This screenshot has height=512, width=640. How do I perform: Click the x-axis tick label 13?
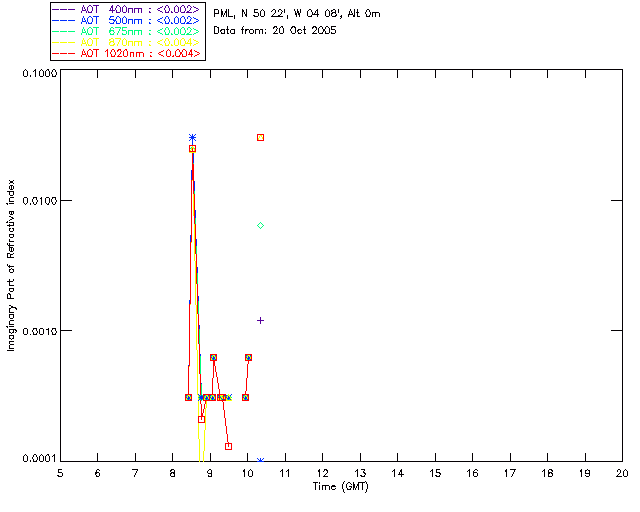click(x=360, y=473)
